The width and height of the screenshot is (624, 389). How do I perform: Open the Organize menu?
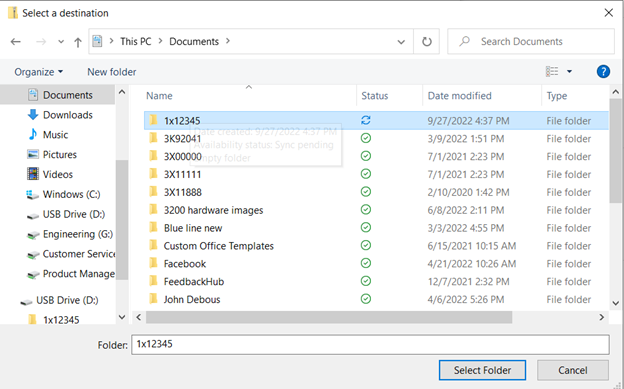pos(39,72)
